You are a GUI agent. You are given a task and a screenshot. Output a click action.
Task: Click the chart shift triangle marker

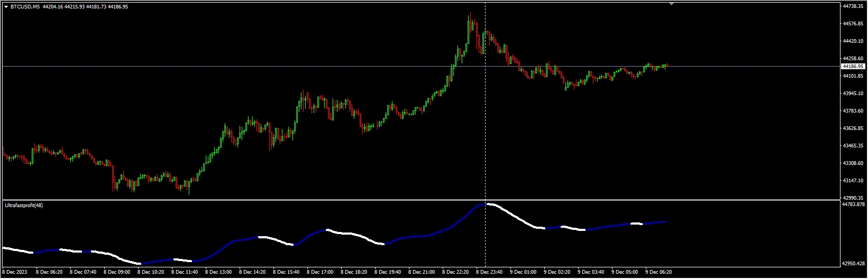tap(671, 4)
